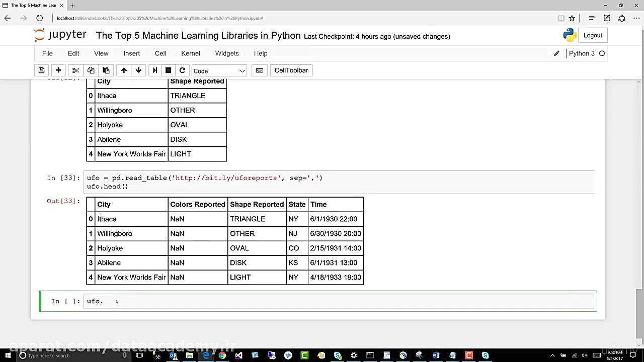The image size is (644, 362).
Task: Open the Windows Start menu
Action: 8,355
